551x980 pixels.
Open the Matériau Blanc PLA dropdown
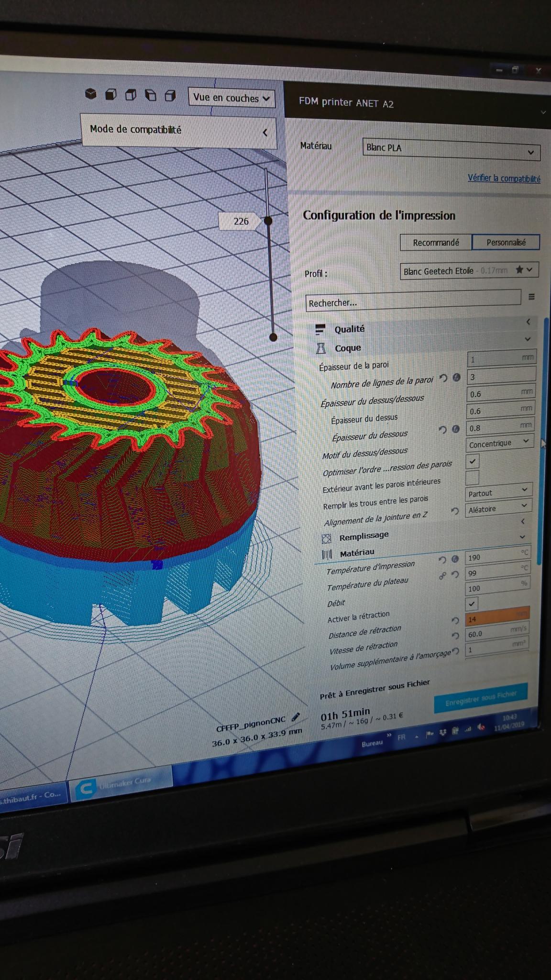[452, 149]
